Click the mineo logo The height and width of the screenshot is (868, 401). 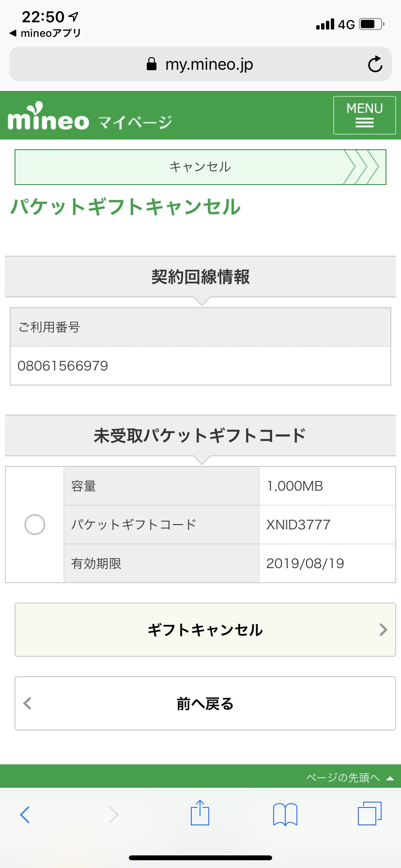click(x=48, y=118)
